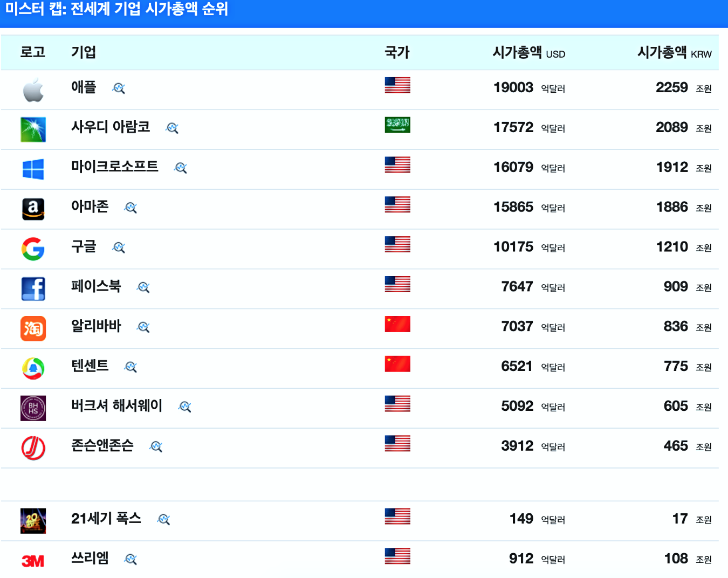Open the 알리바바 company link
Image resolution: width=728 pixels, height=578 pixels.
pos(96,326)
